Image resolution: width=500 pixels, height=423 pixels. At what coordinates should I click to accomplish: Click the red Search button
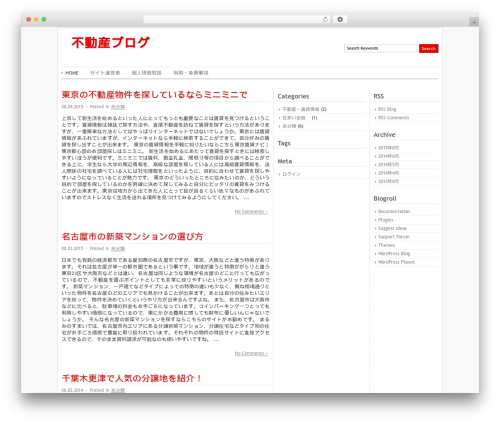[x=429, y=48]
